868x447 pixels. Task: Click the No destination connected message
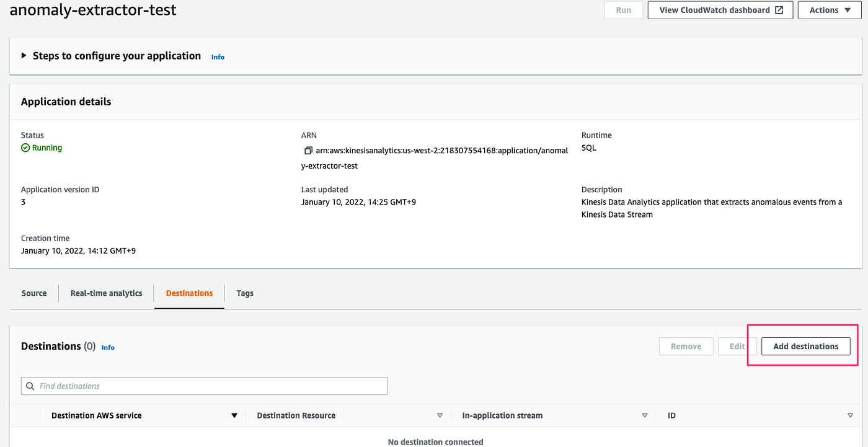435,442
